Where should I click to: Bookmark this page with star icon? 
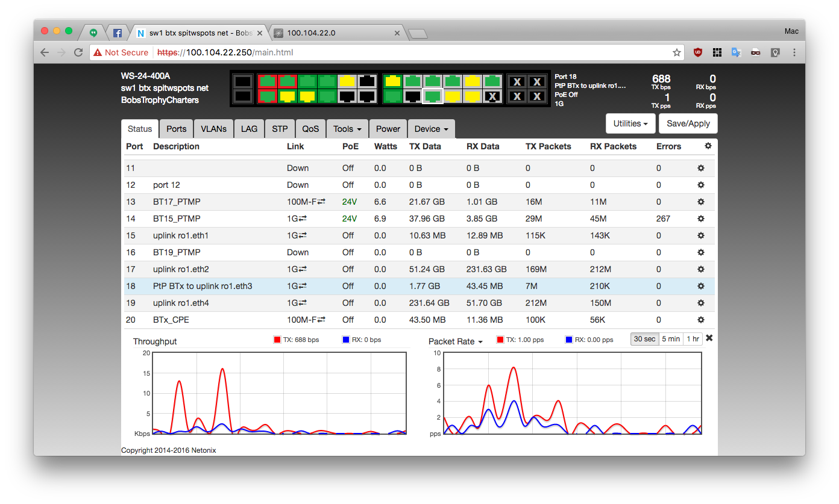pyautogui.click(x=677, y=52)
